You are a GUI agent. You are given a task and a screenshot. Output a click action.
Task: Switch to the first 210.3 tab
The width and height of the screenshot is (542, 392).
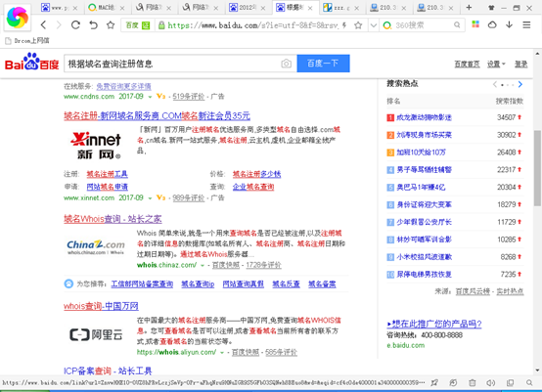click(x=387, y=7)
